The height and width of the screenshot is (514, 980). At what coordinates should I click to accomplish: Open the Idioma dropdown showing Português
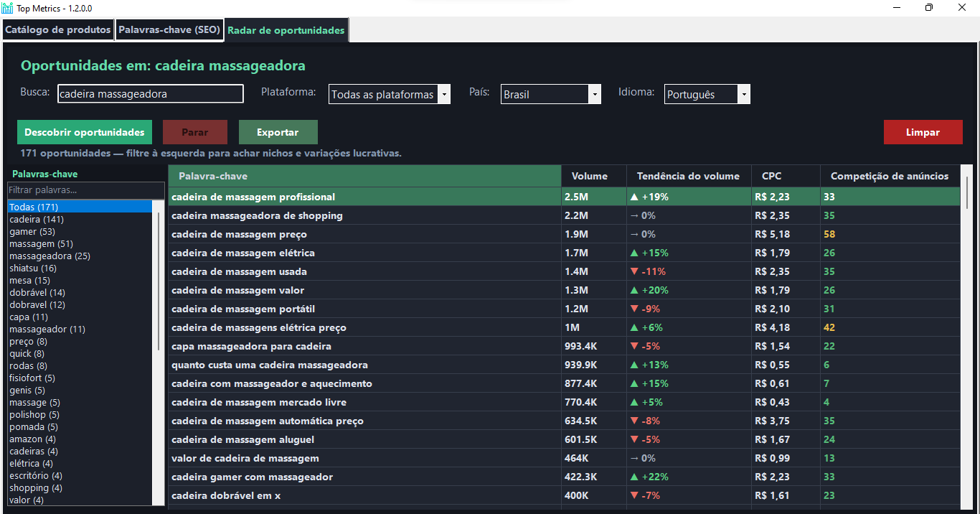click(707, 94)
